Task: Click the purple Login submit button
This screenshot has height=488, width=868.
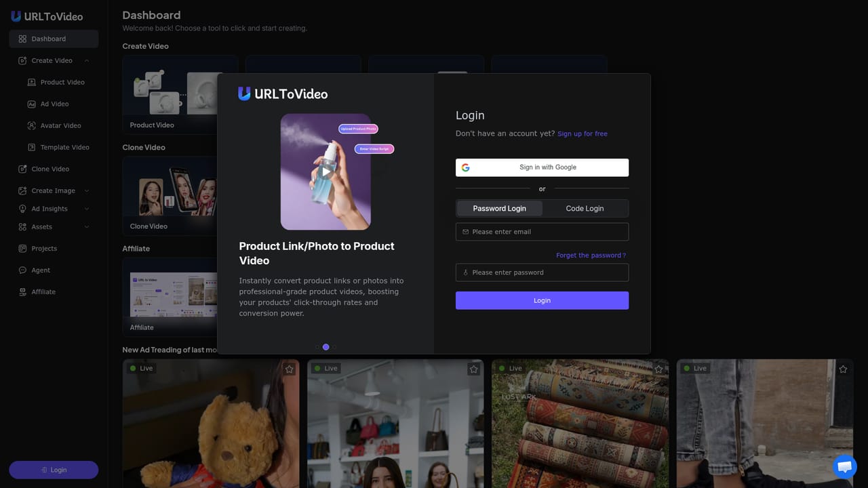Action: [542, 300]
